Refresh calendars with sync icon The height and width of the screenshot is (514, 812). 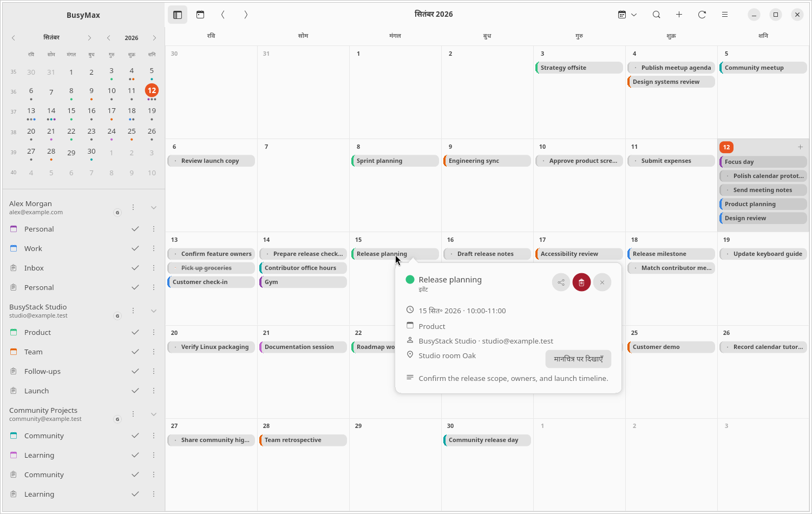702,15
